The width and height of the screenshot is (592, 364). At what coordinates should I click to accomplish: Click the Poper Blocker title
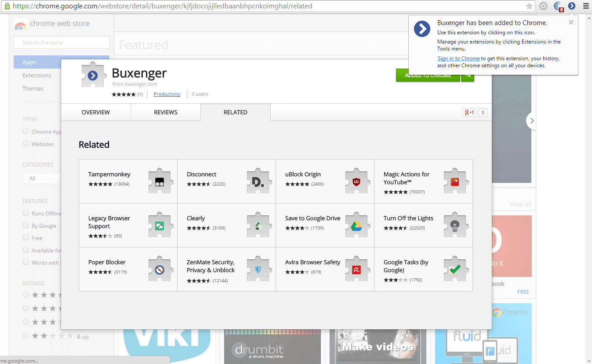107,262
